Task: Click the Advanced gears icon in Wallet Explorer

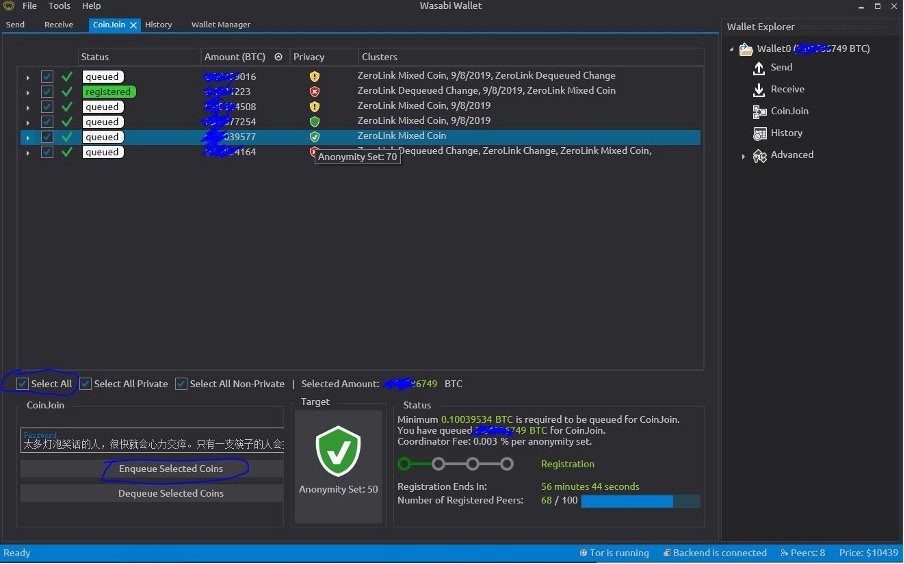Action: 759,156
